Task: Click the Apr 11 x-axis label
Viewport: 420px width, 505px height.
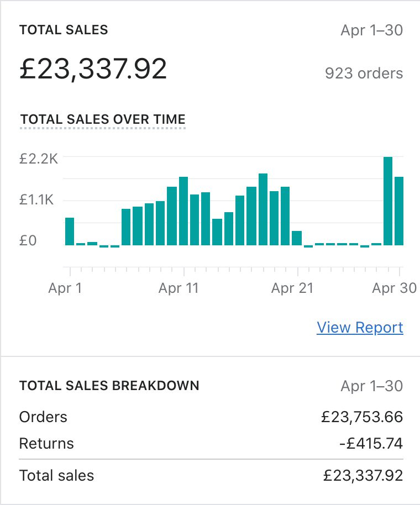Action: 178,288
